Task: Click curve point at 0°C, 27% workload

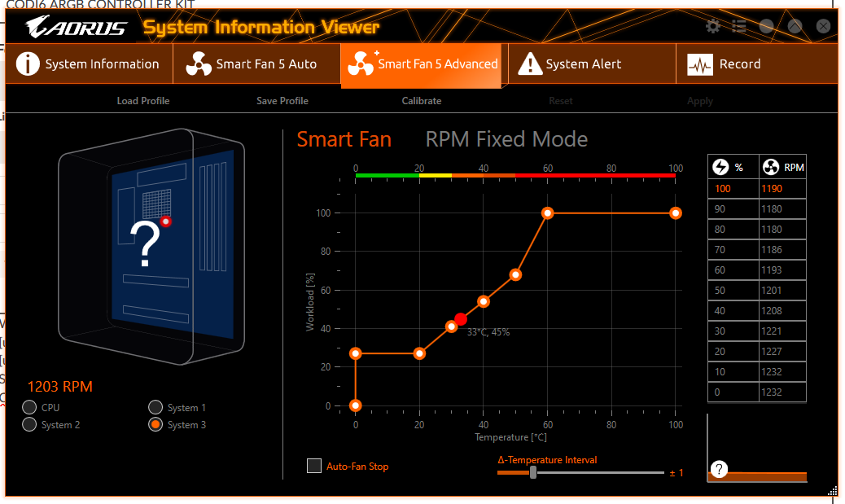Action: point(355,353)
